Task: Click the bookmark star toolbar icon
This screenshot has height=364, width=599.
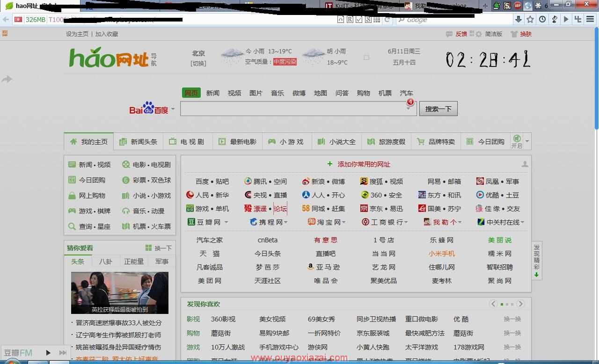Action: point(530,19)
